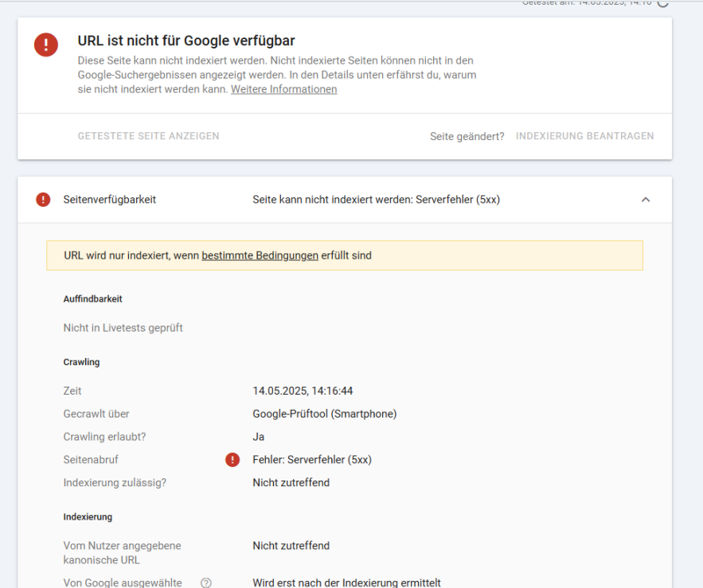Click the Fehler: Serverfehler (5xx) value
703x588 pixels.
coord(312,460)
